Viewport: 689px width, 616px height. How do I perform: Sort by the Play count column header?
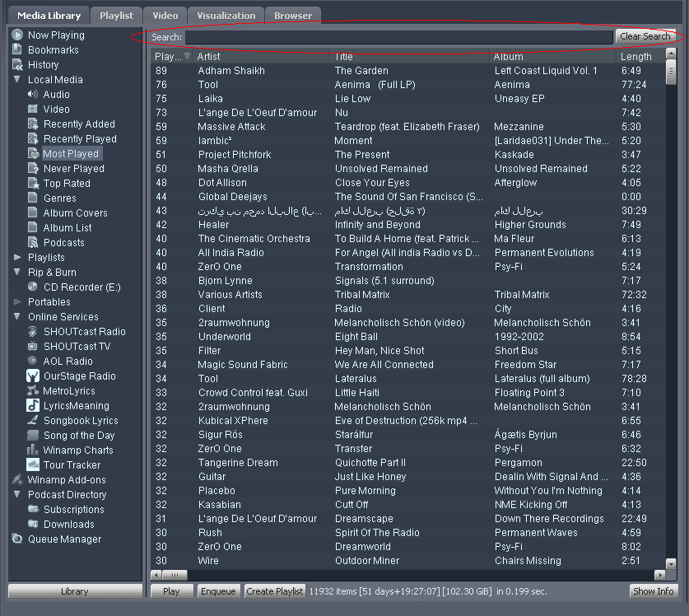click(172, 56)
